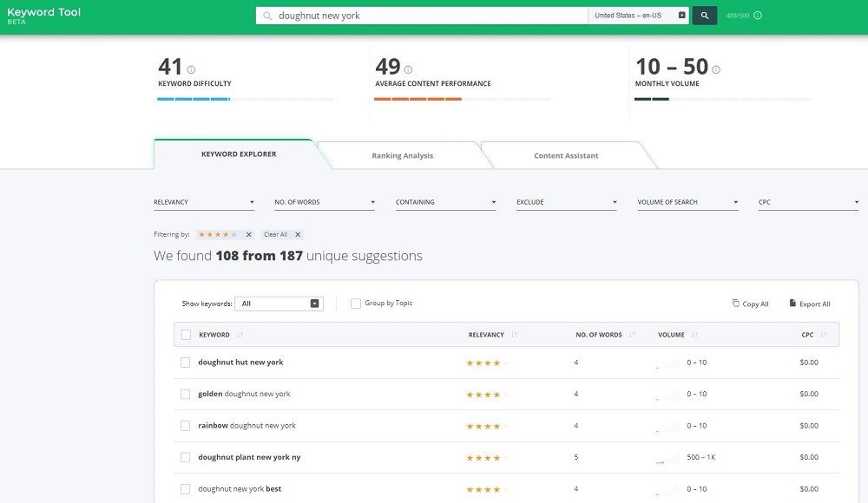This screenshot has width=868, height=503.
Task: Open the Show keywords All dropdown
Action: 279,304
